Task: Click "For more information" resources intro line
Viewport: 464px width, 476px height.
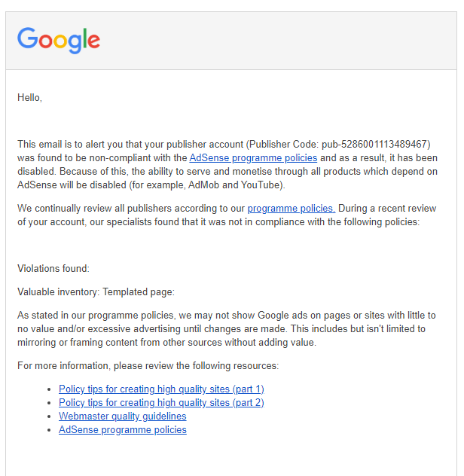Action: point(148,365)
